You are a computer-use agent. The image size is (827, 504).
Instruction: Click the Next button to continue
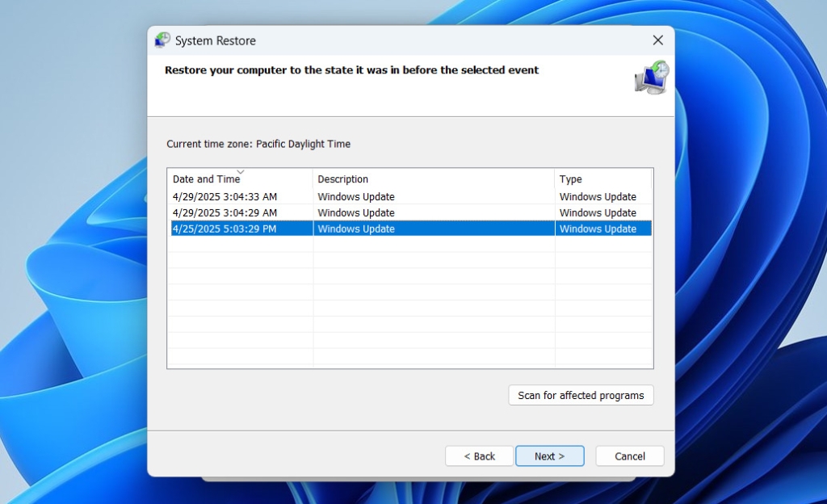pos(550,456)
